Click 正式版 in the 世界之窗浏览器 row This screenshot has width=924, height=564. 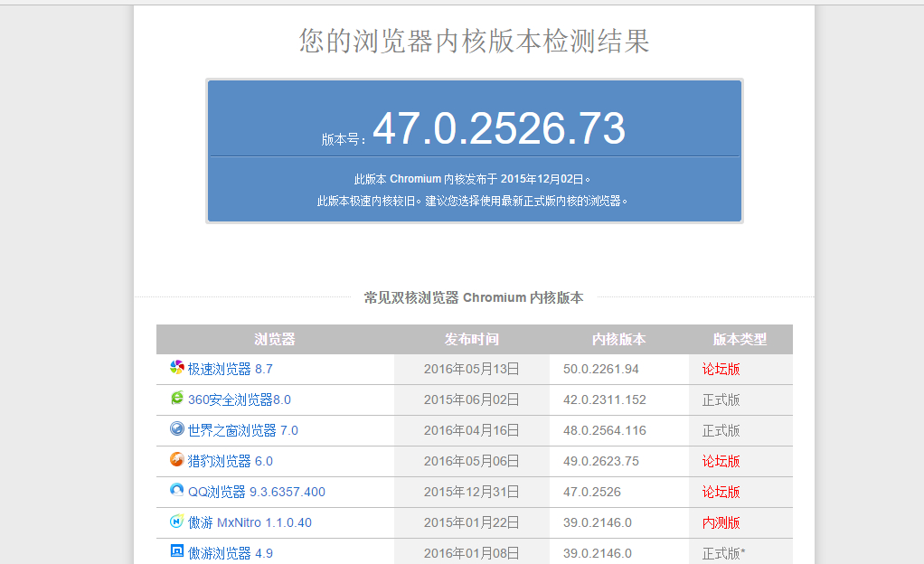(x=721, y=431)
